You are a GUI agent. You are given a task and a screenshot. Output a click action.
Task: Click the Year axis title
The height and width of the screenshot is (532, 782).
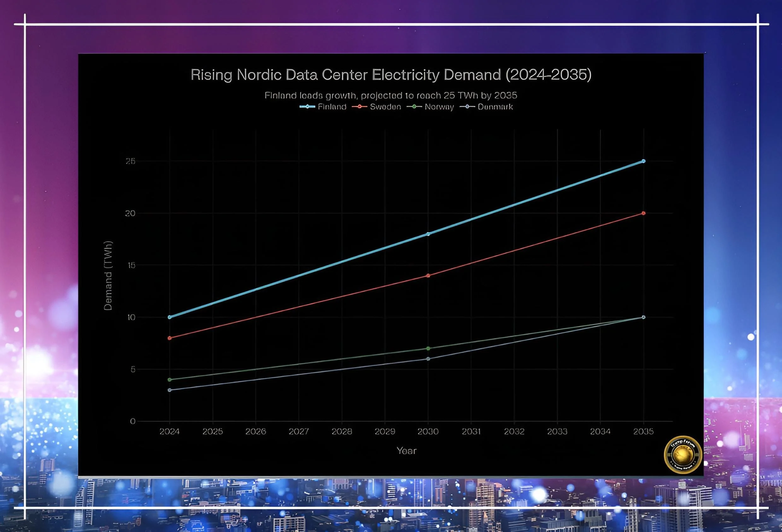coord(406,451)
